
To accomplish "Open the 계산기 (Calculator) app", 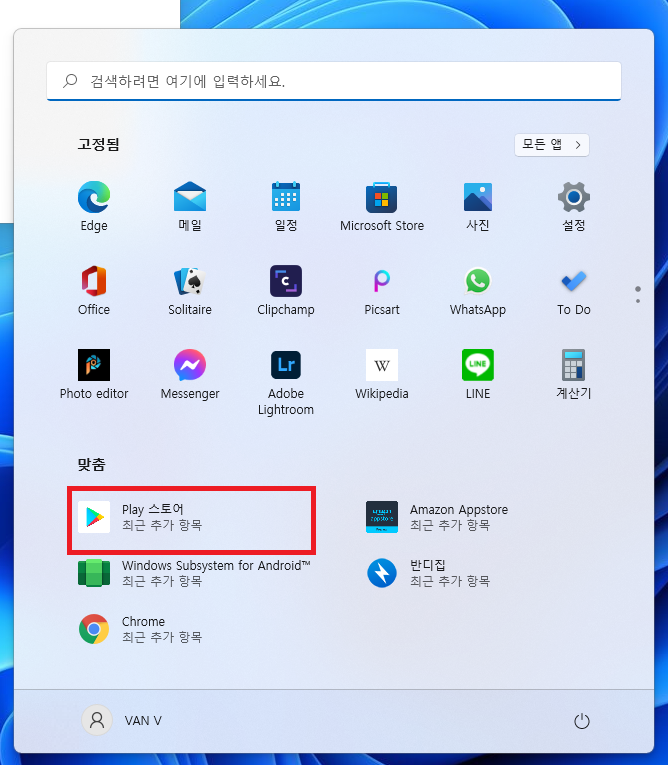I will (x=574, y=375).
